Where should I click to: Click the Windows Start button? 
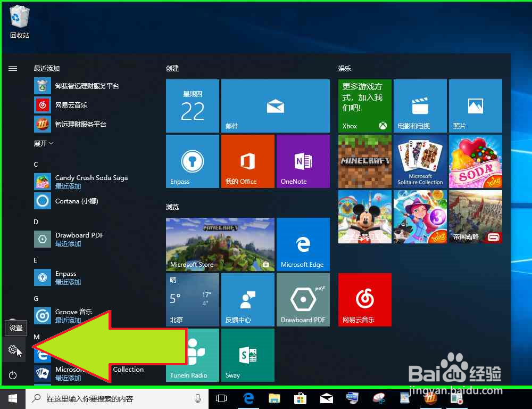[x=13, y=398]
